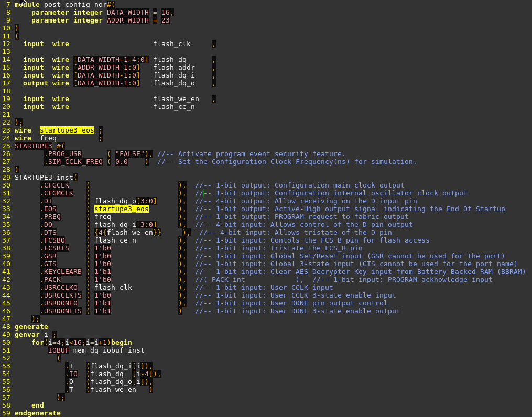Screen dimensions: 532x417
Task: Click "flash_clk" port name on line 12
Action: 172,44
